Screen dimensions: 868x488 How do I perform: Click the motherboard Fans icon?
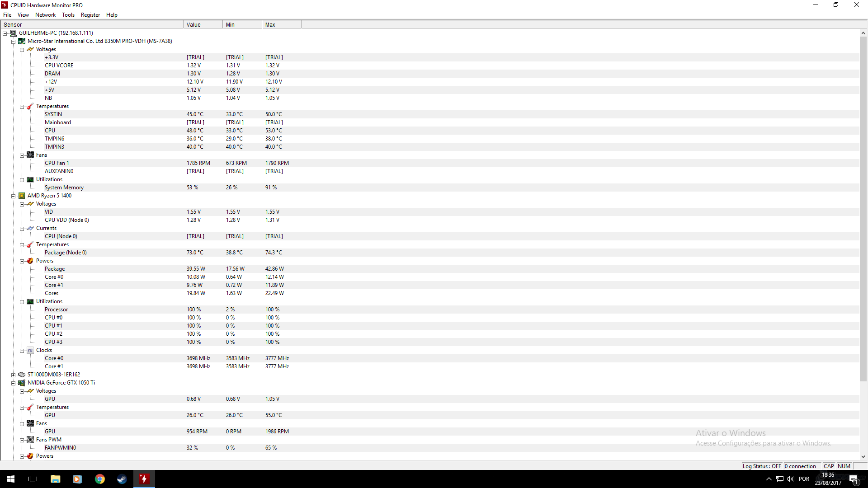pyautogui.click(x=30, y=155)
